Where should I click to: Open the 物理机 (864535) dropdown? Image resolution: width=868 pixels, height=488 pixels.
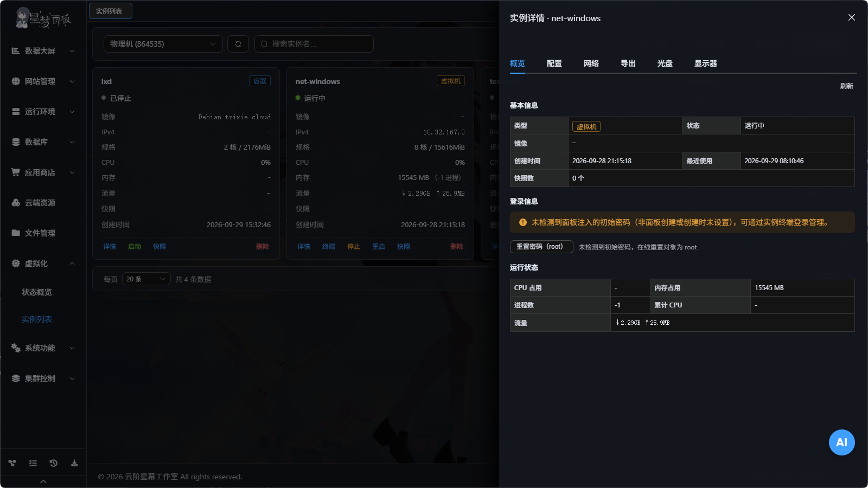(x=163, y=44)
